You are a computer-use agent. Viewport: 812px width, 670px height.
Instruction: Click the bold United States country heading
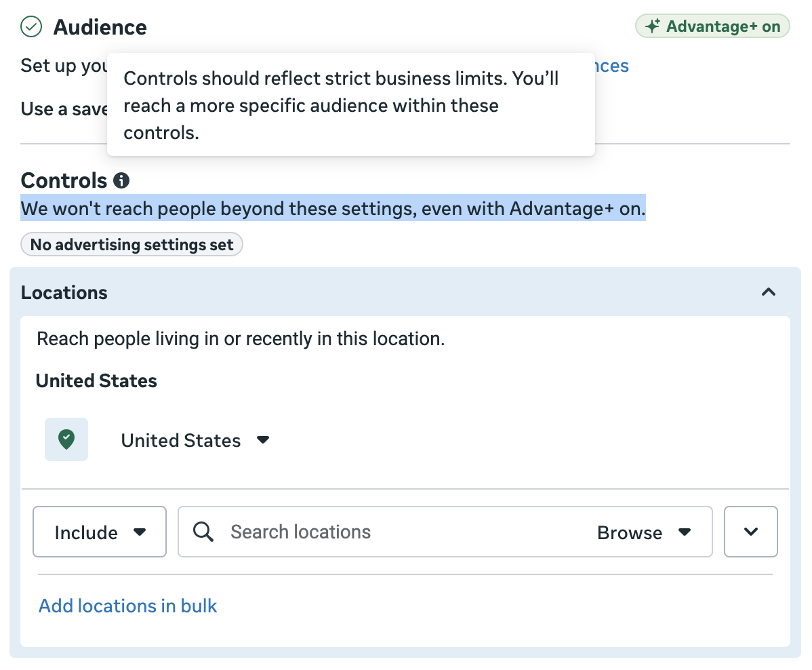click(x=96, y=381)
